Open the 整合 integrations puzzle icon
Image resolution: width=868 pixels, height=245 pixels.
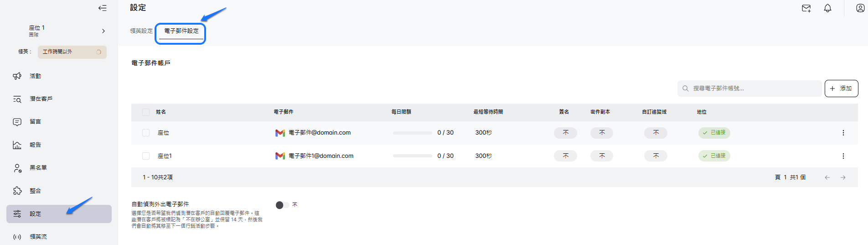17,191
